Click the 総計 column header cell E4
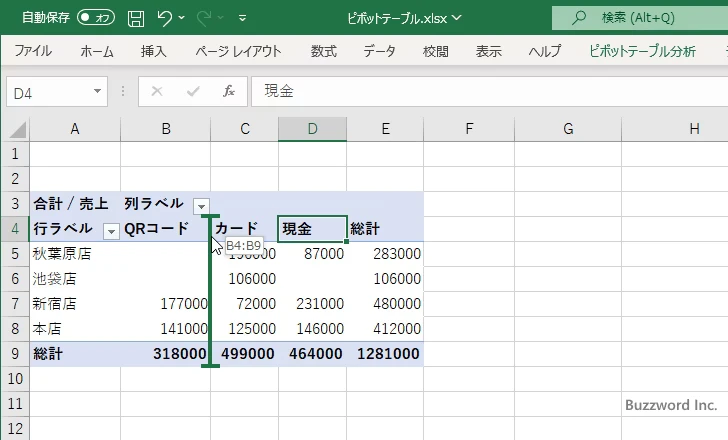The height and width of the screenshot is (440, 728). pyautogui.click(x=385, y=229)
